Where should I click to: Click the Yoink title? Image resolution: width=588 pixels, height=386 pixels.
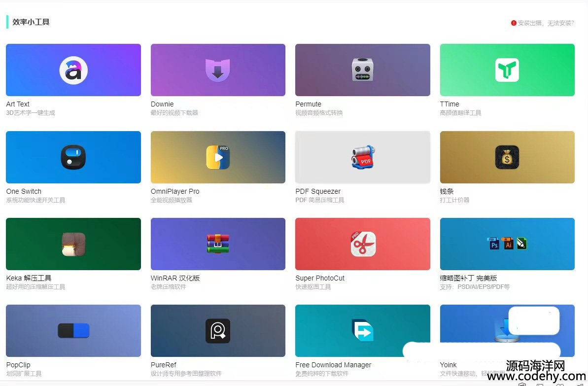448,365
